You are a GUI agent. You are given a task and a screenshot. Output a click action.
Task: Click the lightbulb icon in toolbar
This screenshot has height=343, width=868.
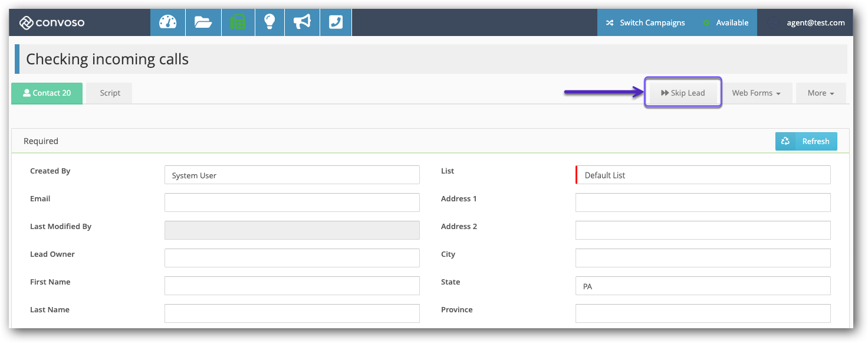[269, 22]
